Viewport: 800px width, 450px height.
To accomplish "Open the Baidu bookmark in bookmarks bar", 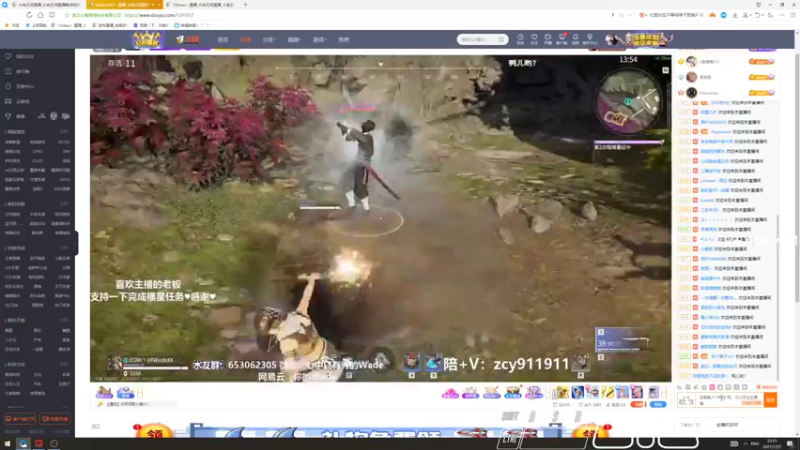I will [151, 25].
